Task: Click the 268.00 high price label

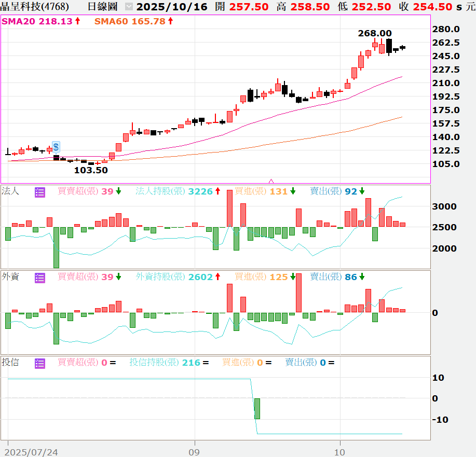Action: [x=375, y=33]
